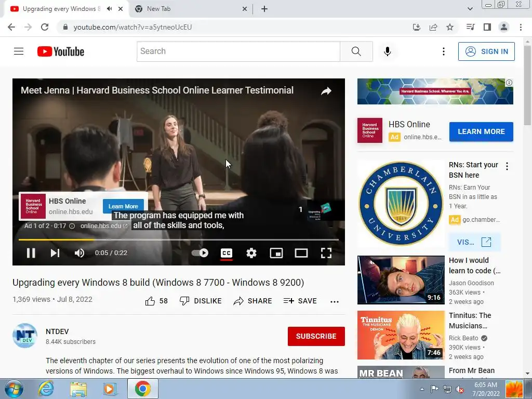532x399 pixels.
Task: Click the search magnifier button
Action: pyautogui.click(x=356, y=51)
